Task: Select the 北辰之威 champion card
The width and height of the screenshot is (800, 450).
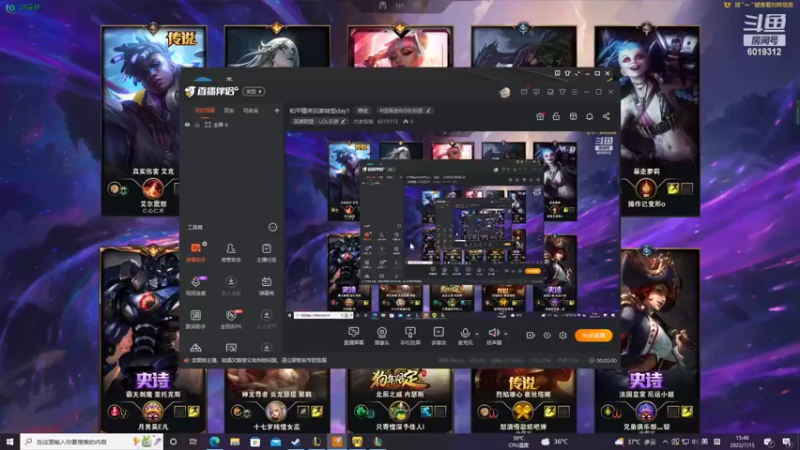Action: click(x=399, y=401)
